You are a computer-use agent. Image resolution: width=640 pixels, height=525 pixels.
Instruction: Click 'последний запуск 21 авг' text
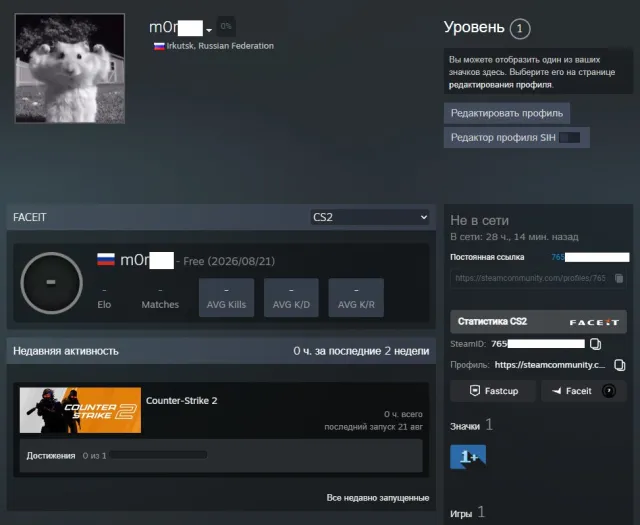(x=373, y=427)
